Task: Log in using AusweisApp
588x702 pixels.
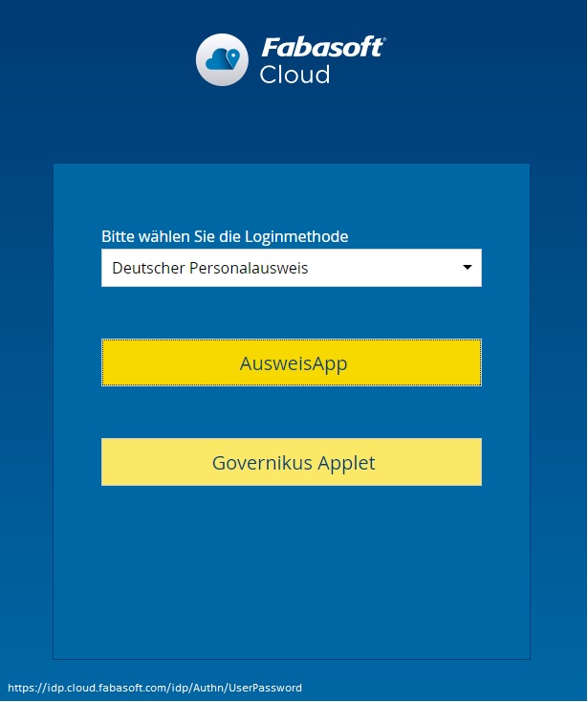Action: click(x=291, y=363)
